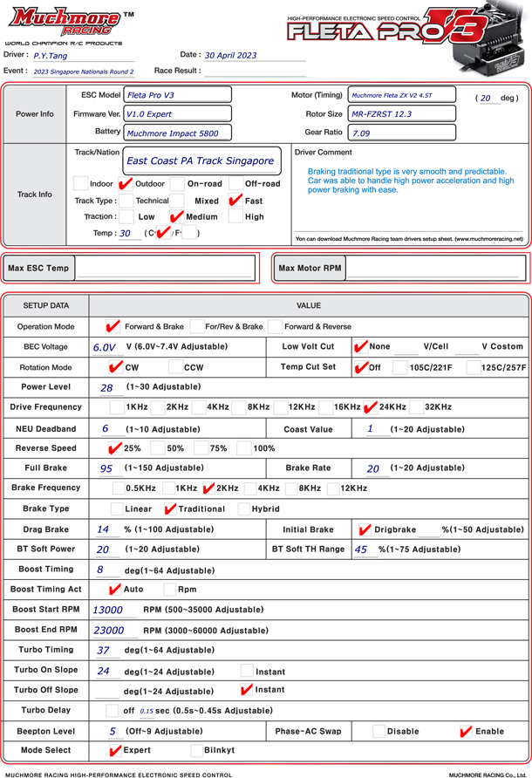Check the Indoor checkbox
Image resolution: width=532 pixels, height=778 pixels.
[x=80, y=183]
